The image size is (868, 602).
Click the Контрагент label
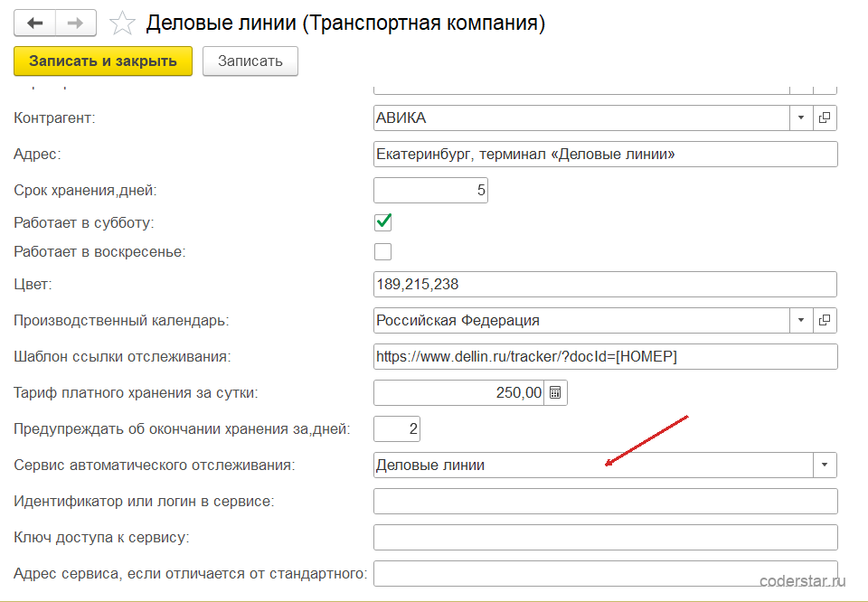click(x=54, y=118)
